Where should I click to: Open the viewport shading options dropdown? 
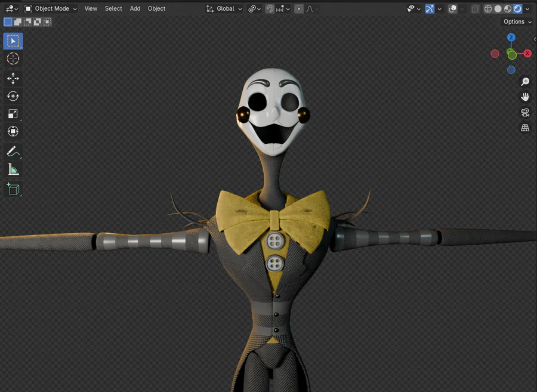click(x=528, y=9)
